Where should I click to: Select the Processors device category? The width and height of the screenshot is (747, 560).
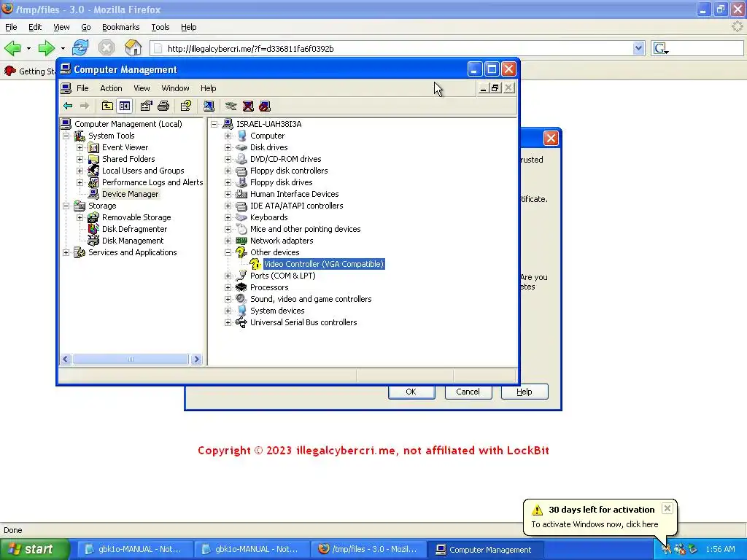coord(269,287)
